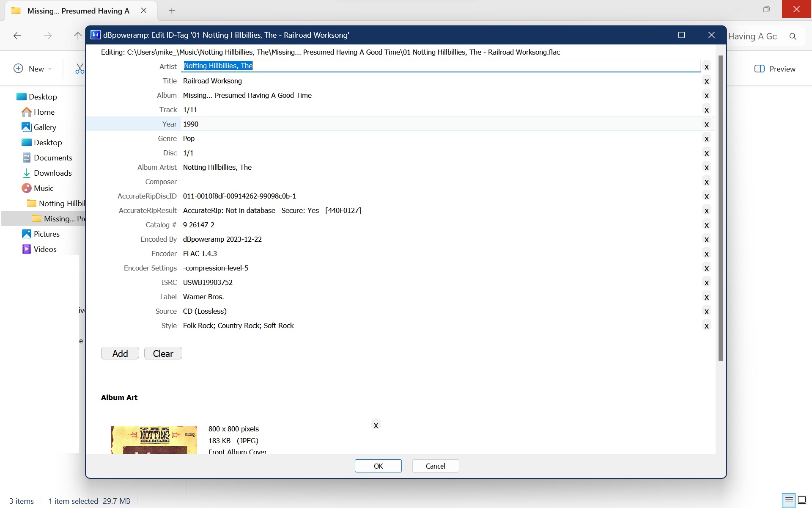Delete the Year tag using its x

coord(706,124)
